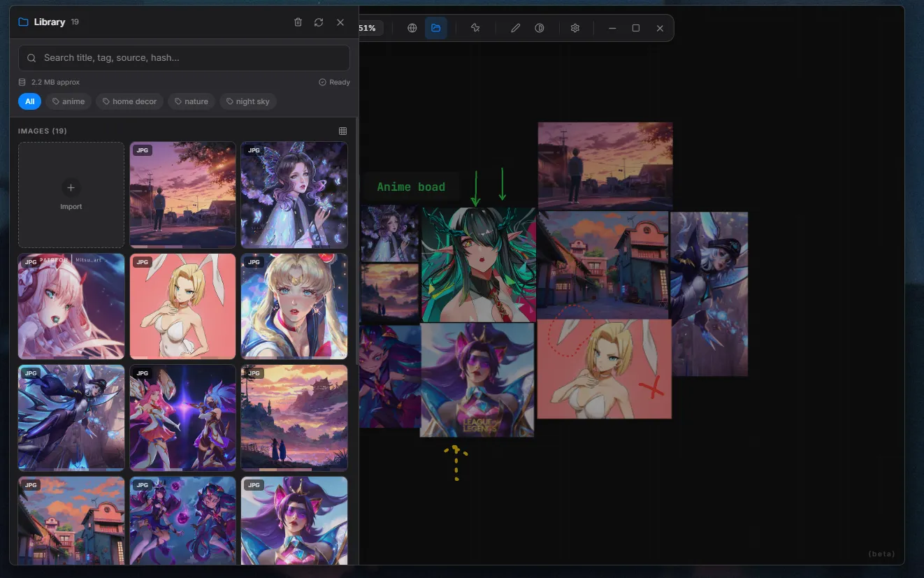This screenshot has width=924, height=578.
Task: Select canvas image with League of Legends logo
Action: coord(477,380)
